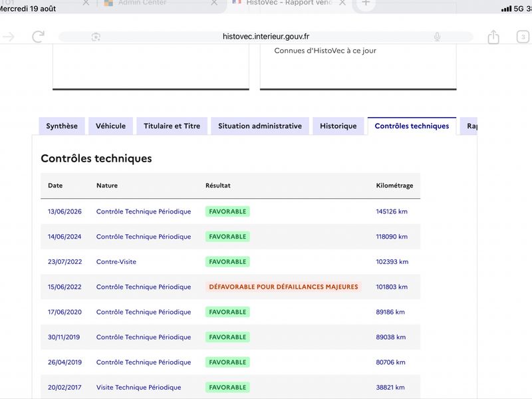Tap the microphone icon in address bar
The height and width of the screenshot is (399, 532).
[437, 37]
